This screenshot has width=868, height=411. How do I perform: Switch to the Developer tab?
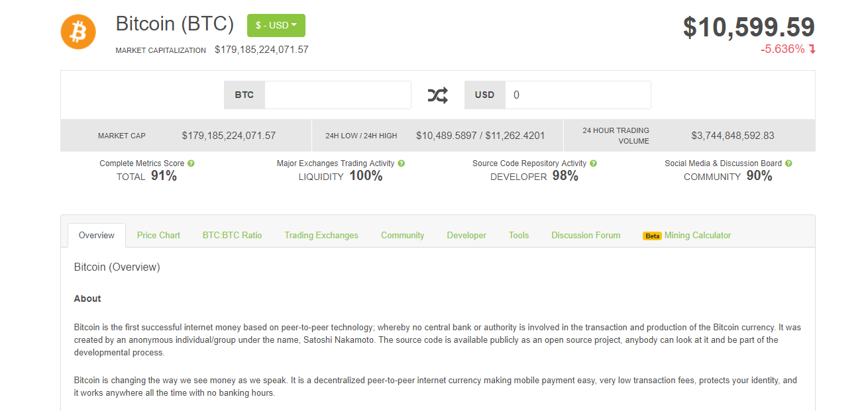pyautogui.click(x=466, y=235)
